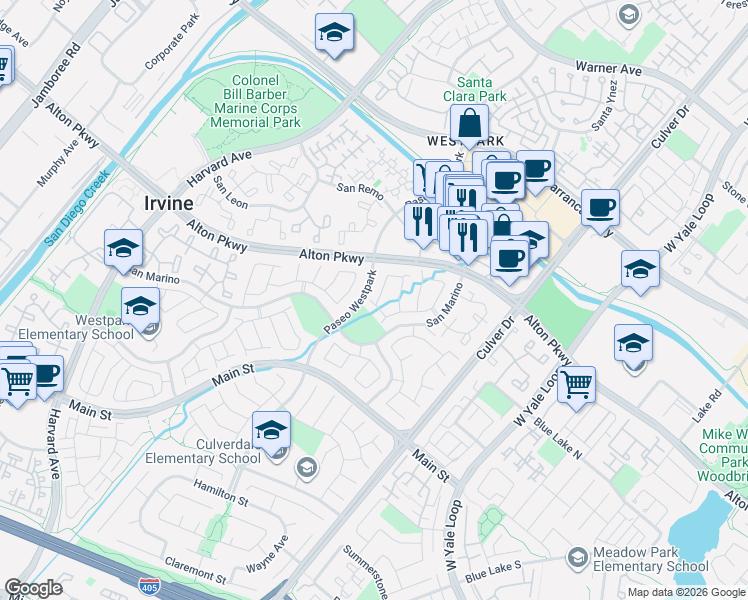Click gray school icon right of Culverdale Elementary

[x=307, y=468]
